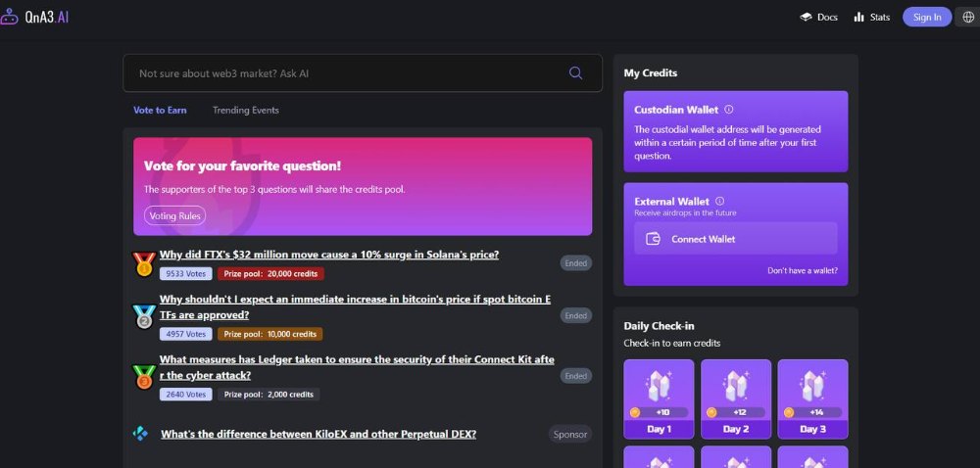Click the Docs book icon
This screenshot has width=980, height=468.
(x=806, y=17)
